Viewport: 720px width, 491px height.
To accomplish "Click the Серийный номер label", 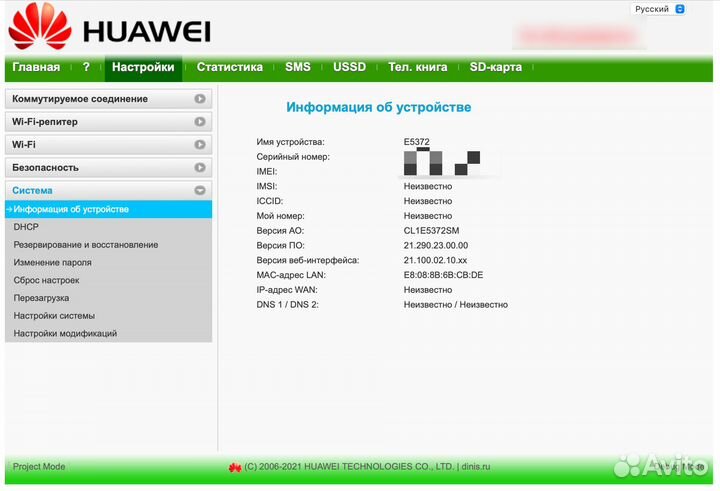I will coord(293,157).
